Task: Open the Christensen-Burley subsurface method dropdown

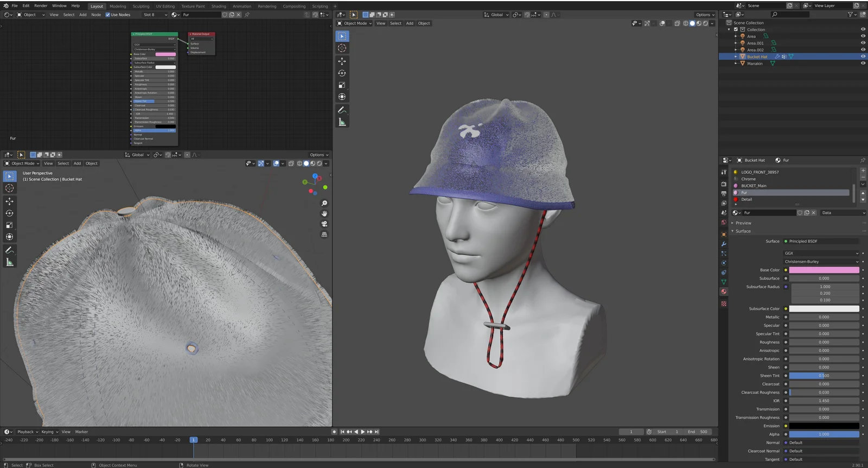Action: pos(821,262)
